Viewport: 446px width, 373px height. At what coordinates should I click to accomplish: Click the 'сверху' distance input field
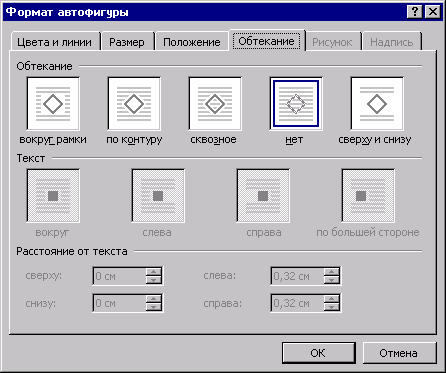120,276
